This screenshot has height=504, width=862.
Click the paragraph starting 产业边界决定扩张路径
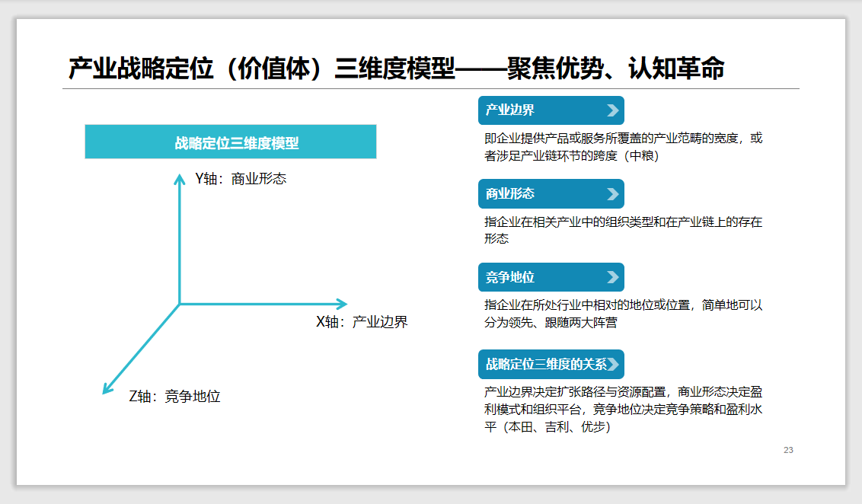[x=623, y=409]
